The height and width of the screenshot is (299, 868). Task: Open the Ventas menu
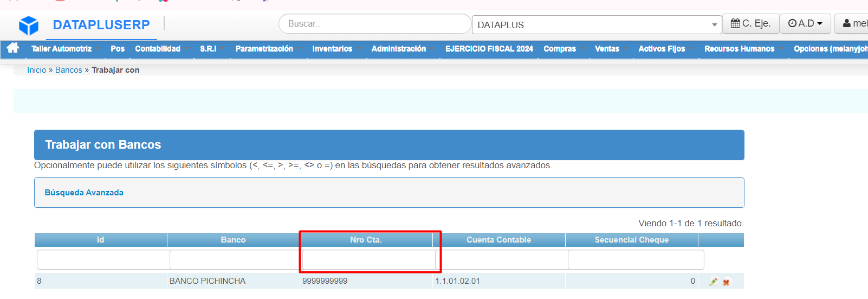(607, 49)
